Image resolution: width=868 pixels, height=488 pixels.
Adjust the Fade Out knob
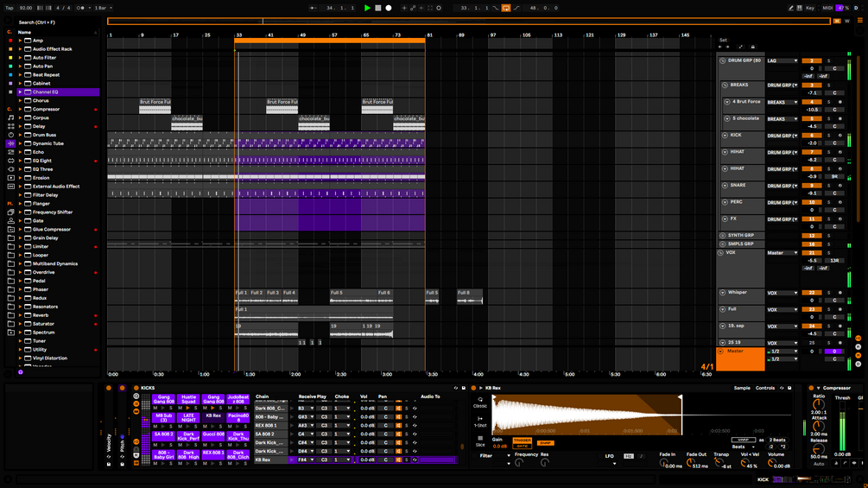pos(690,463)
